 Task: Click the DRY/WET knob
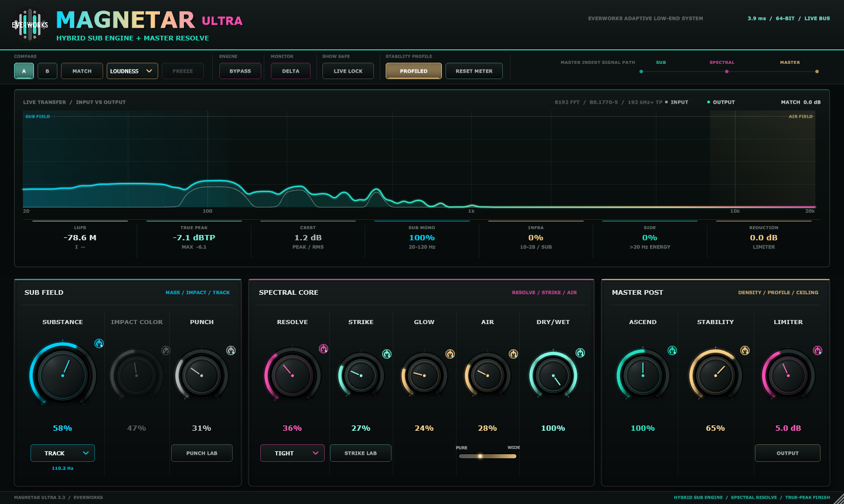[553, 375]
